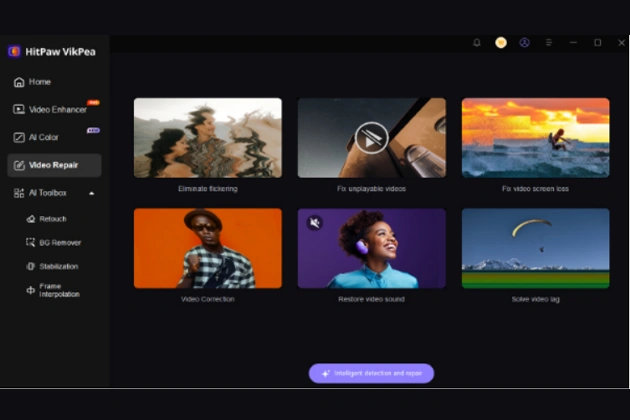Click the Frame Interpolation icon
Viewport: 630px width, 420px height.
tap(31, 290)
